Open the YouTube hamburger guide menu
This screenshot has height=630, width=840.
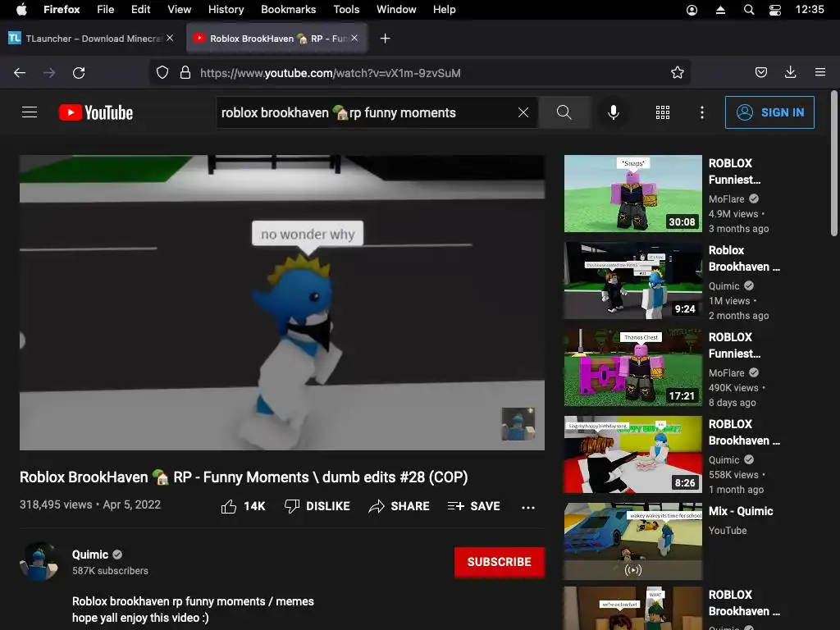30,112
